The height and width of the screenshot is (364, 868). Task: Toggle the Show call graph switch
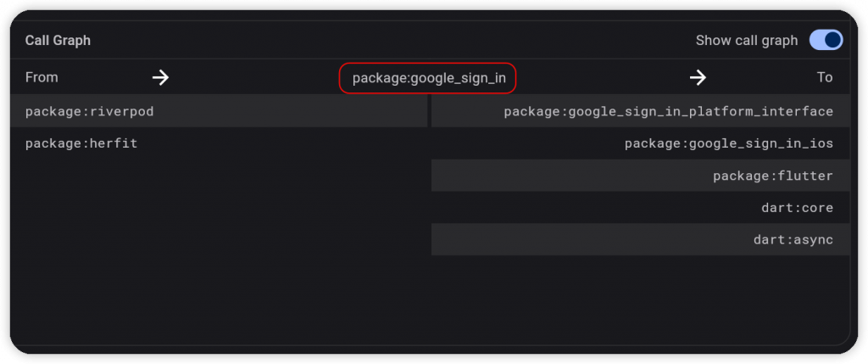(826, 41)
